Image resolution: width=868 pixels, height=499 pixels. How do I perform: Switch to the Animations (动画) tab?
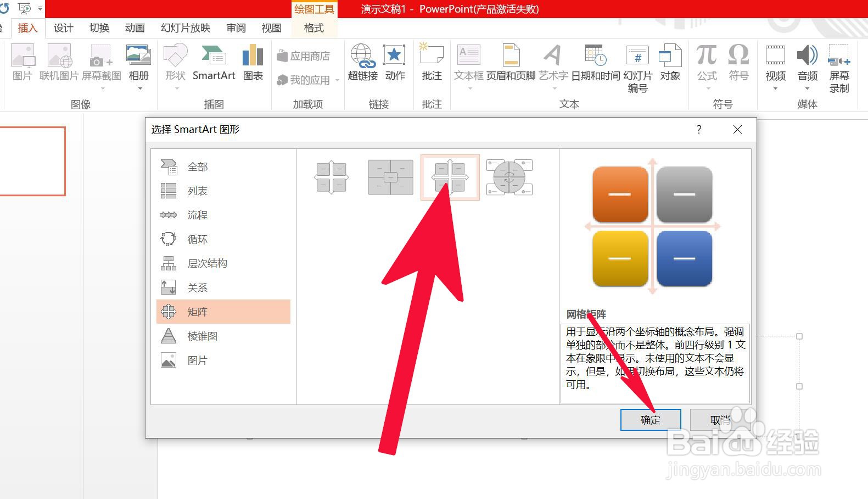135,28
